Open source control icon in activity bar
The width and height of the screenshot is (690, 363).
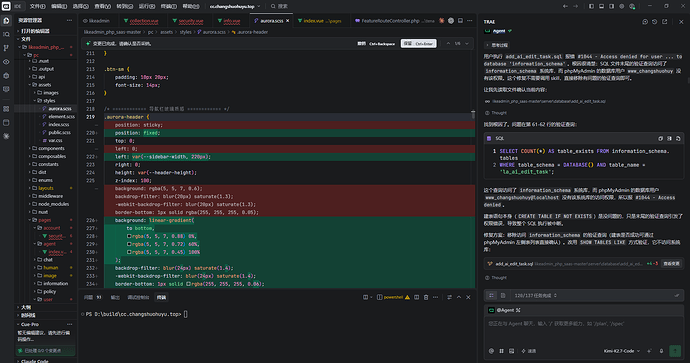[6, 48]
